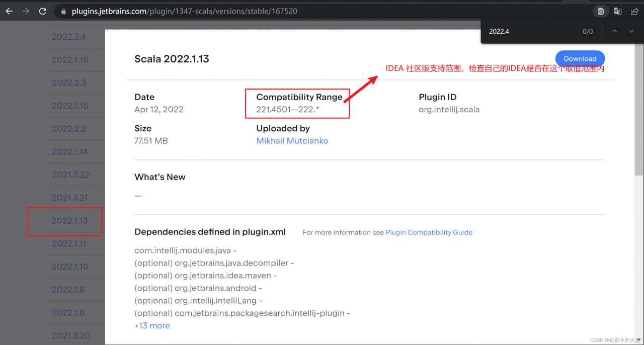Click the page vertical scrollbar
This screenshot has height=345, width=644.
639,101
